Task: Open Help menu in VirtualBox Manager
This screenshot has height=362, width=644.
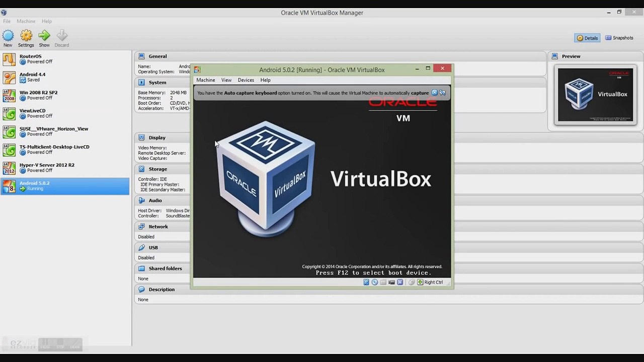Action: click(x=47, y=21)
